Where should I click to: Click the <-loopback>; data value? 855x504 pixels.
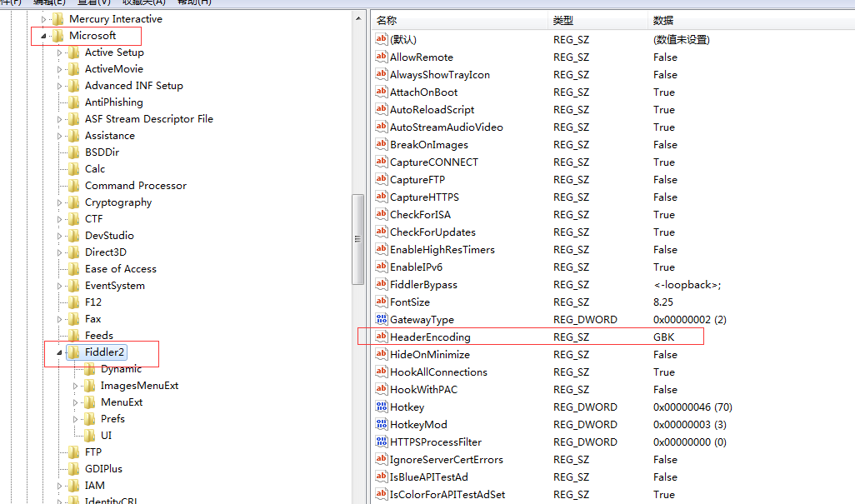[x=687, y=284]
